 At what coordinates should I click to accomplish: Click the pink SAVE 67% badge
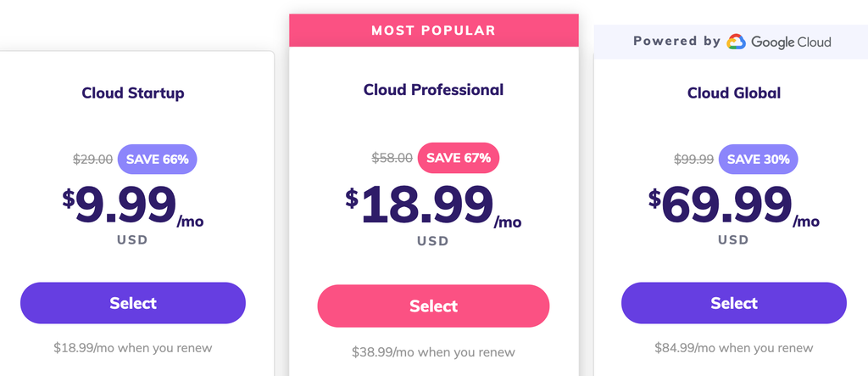coord(459,158)
